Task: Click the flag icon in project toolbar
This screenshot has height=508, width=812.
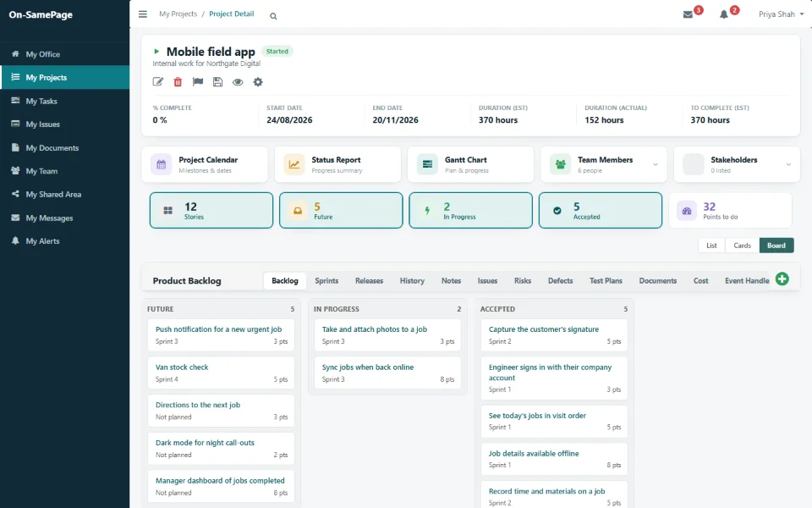Action: (198, 82)
